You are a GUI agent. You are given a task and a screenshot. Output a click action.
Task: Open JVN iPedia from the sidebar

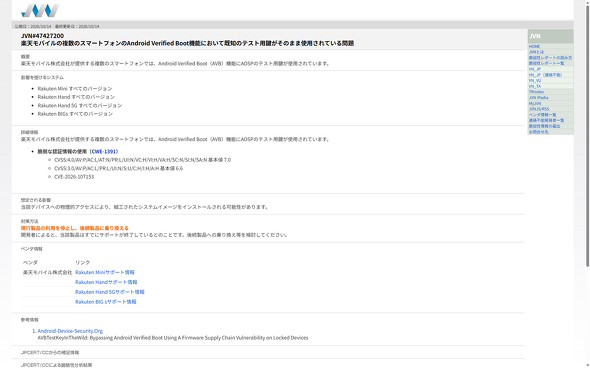pyautogui.click(x=538, y=97)
